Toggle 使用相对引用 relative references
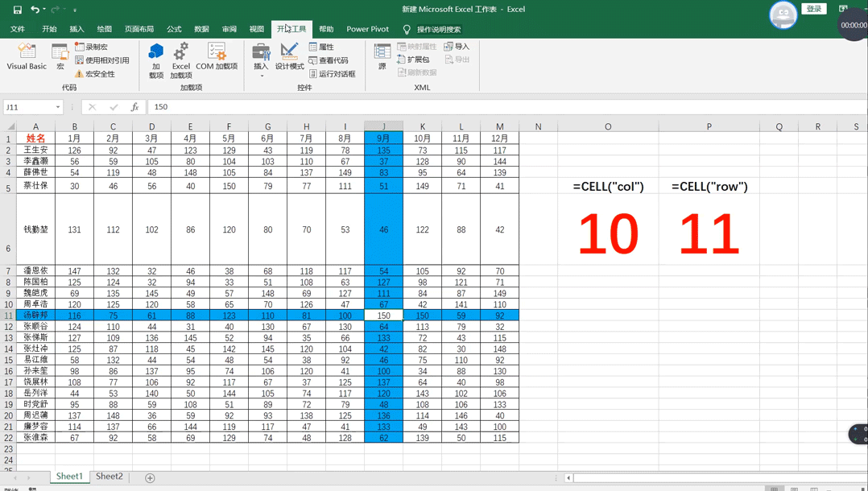This screenshot has width=868, height=491. click(101, 60)
